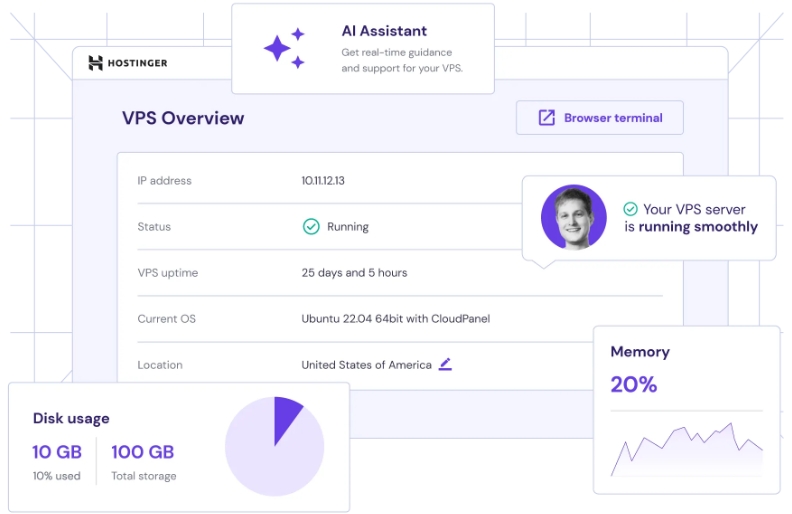Click the 100 GB total storage value
This screenshot has width=792, height=514.
[142, 452]
